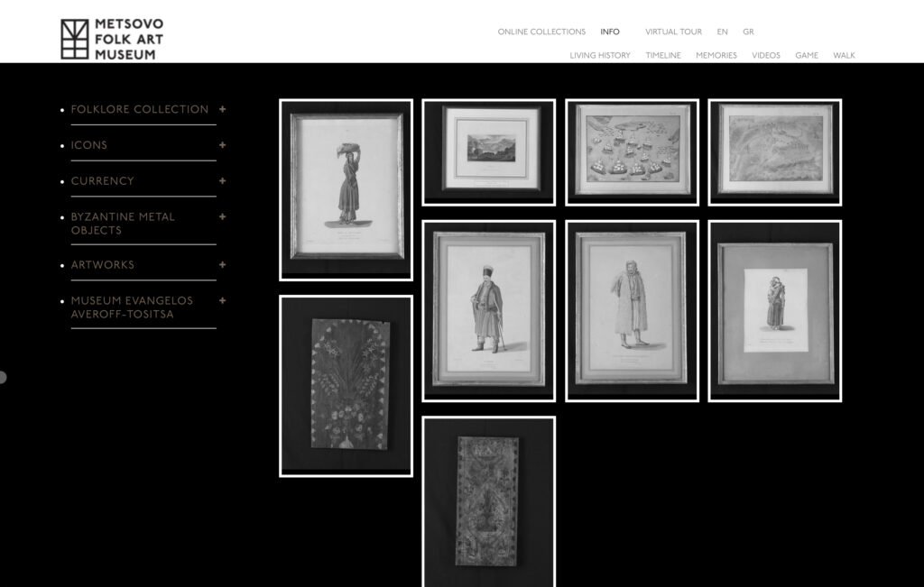
Task: Switch language to English (EN)
Action: click(x=722, y=32)
